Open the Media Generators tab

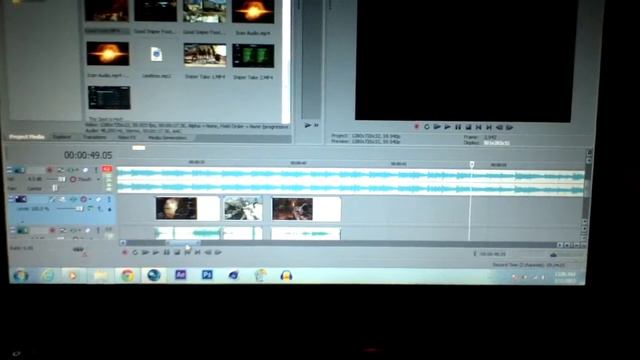coord(167,138)
